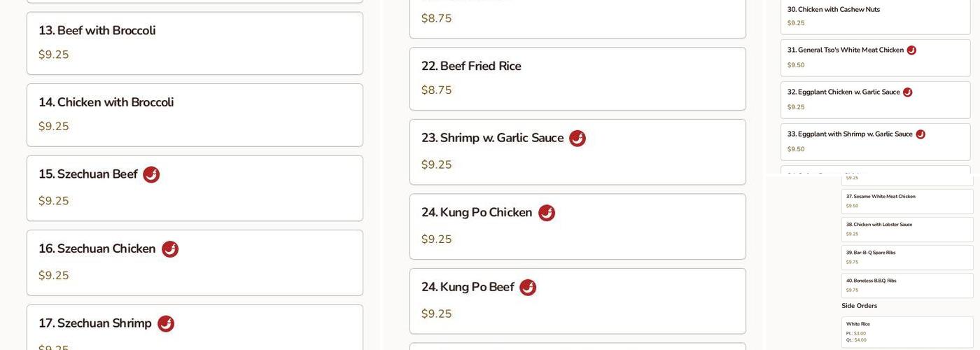
Task: Click chili icon beside Eggplant Chicken w. Garlic Sauce
Action: point(908,92)
